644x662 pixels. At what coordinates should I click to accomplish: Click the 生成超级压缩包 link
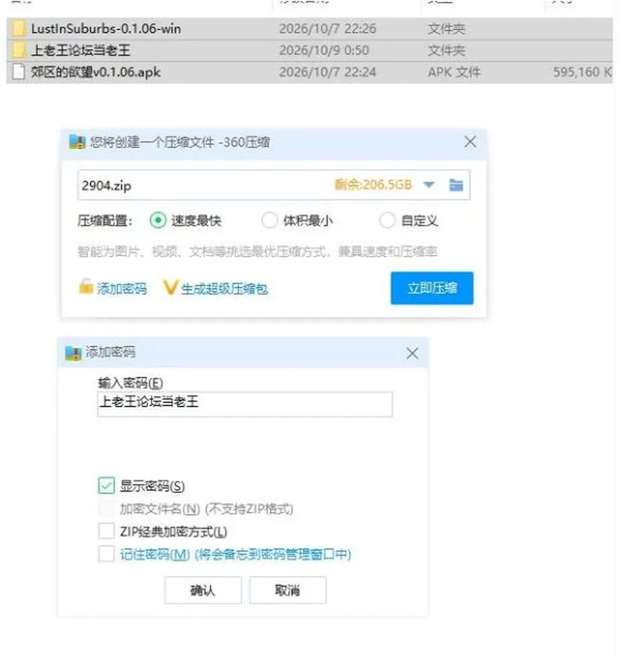pyautogui.click(x=225, y=289)
